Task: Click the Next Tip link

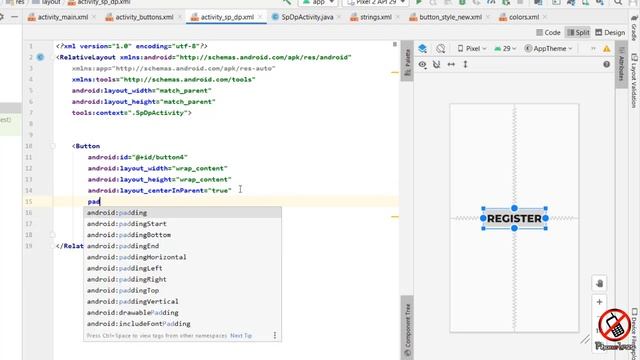Action: click(241, 336)
